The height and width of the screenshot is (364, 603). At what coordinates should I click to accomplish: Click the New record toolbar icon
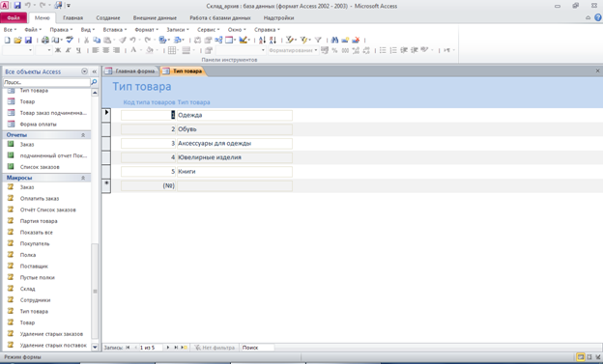pyautogui.click(x=345, y=40)
